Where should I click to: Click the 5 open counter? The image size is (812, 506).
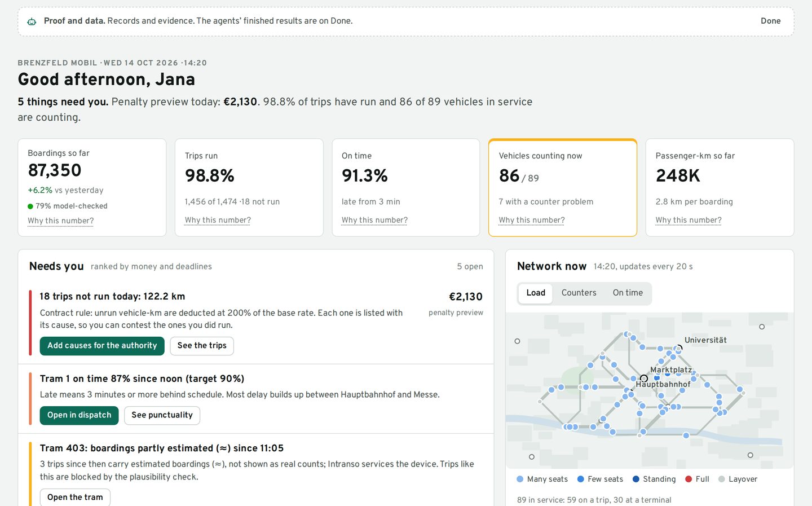tap(470, 266)
